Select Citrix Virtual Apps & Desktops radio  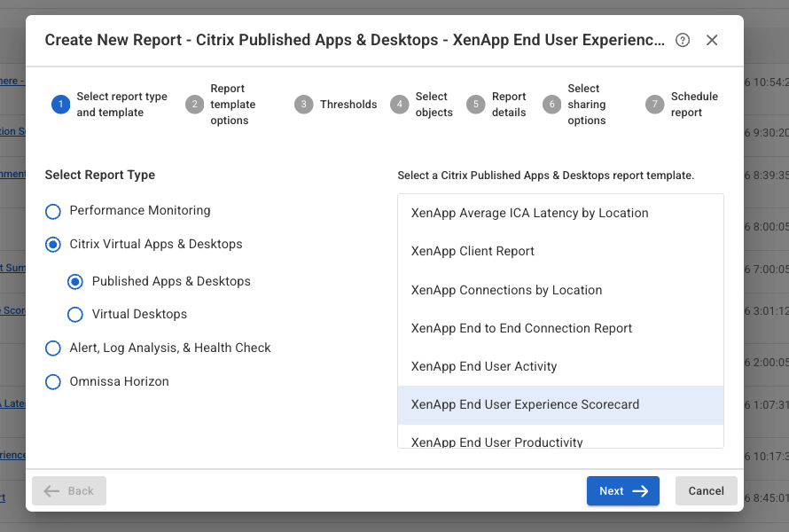(x=53, y=245)
